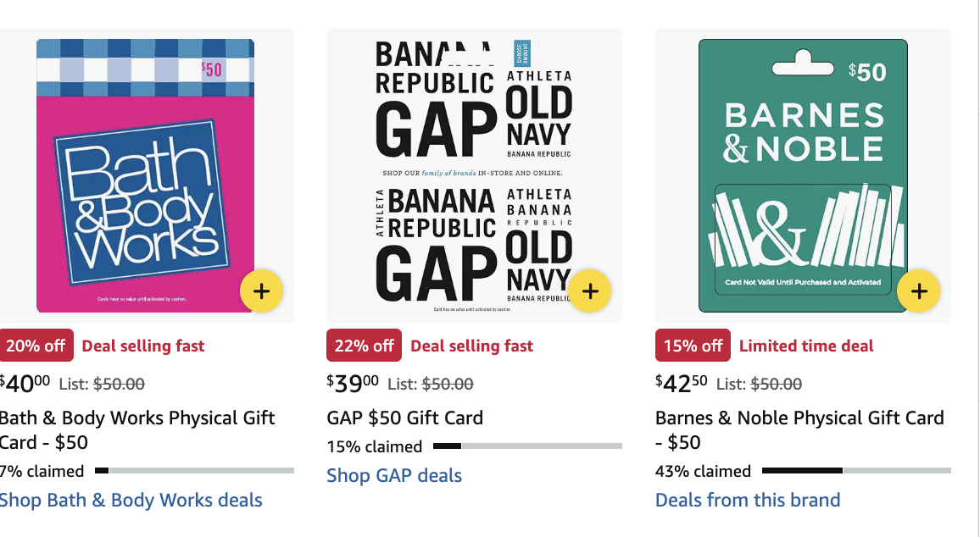Open GAP $50 Gift Card title link
The width and height of the screenshot is (980, 537).
pyautogui.click(x=404, y=418)
